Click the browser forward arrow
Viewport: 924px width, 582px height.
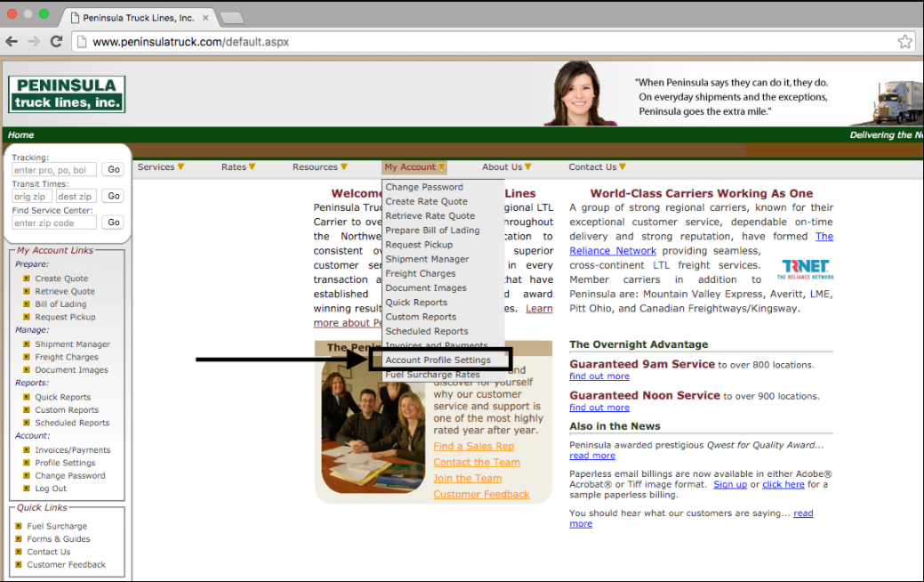coord(34,41)
